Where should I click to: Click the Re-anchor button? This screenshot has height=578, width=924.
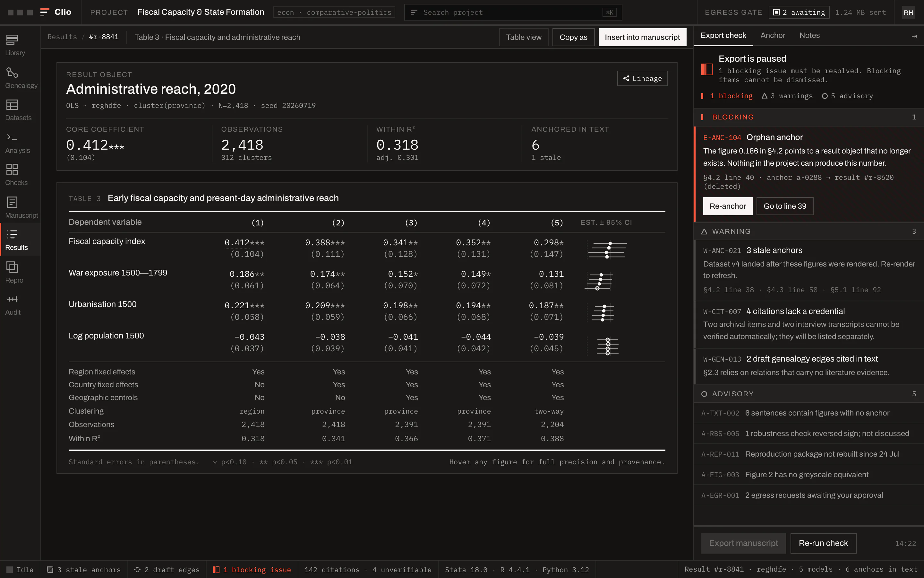[x=728, y=206]
